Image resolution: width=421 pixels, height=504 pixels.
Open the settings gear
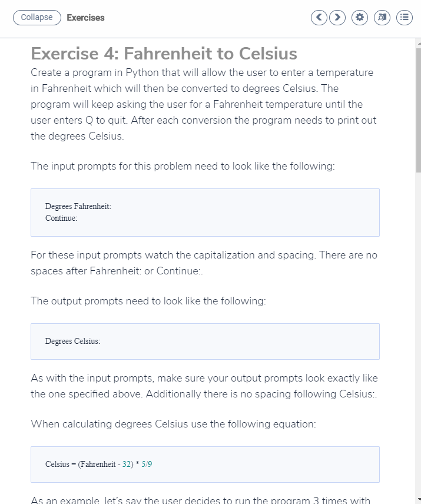coord(360,17)
